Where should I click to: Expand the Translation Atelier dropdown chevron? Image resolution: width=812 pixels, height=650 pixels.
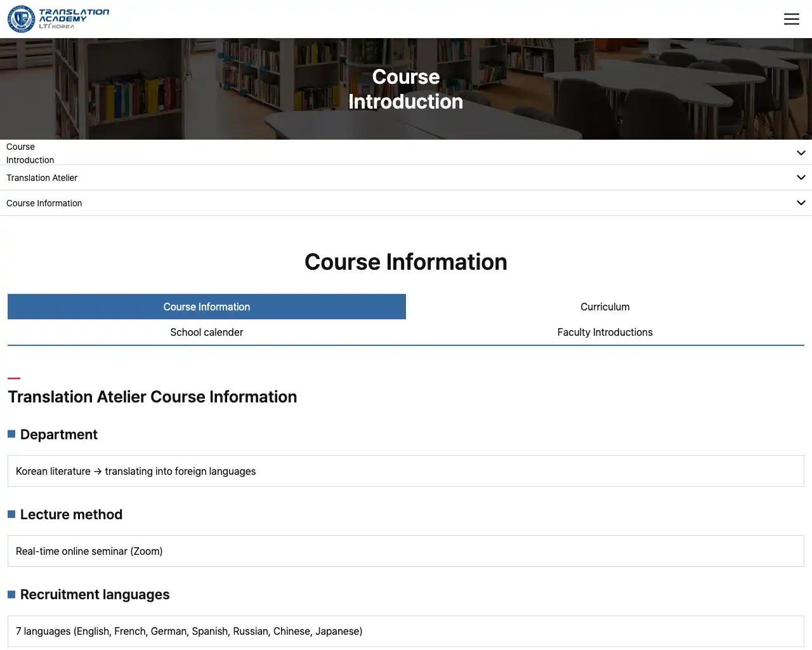[x=801, y=178]
